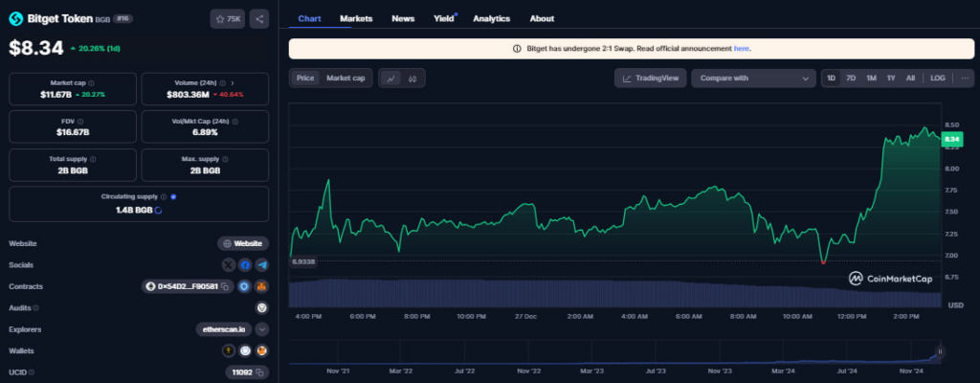Show Market cap on the chart
The width and height of the screenshot is (980, 383).
click(345, 79)
